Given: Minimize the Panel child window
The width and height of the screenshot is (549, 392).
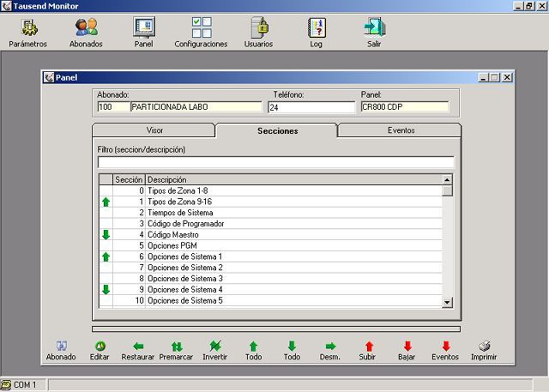Looking at the screenshot, I should coord(483,77).
